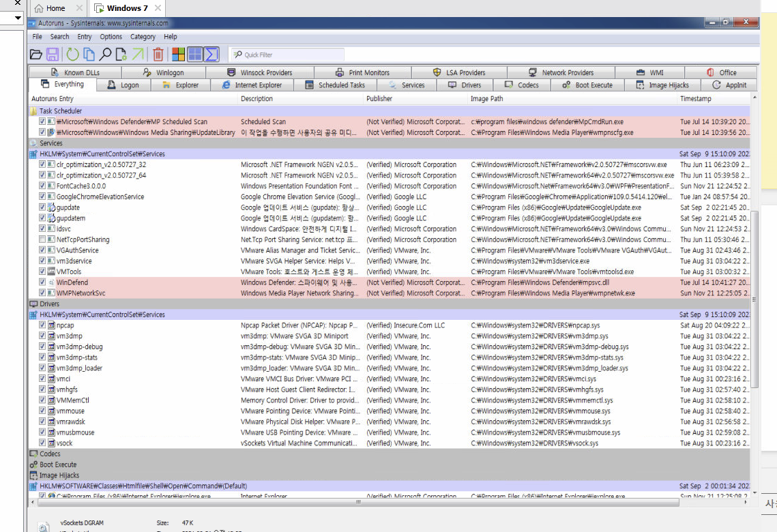Enable the NetTcpPortSharing checkbox
This screenshot has width=777, height=532.
(x=42, y=239)
